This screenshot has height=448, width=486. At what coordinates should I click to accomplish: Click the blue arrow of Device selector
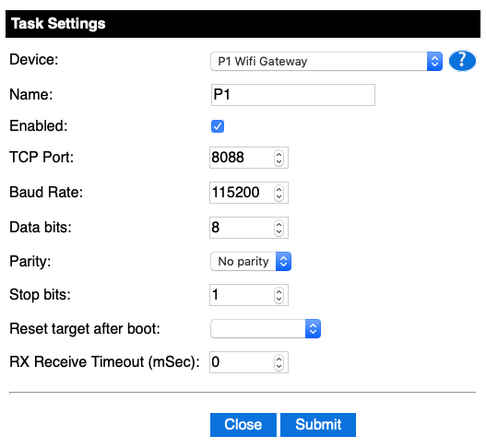434,62
